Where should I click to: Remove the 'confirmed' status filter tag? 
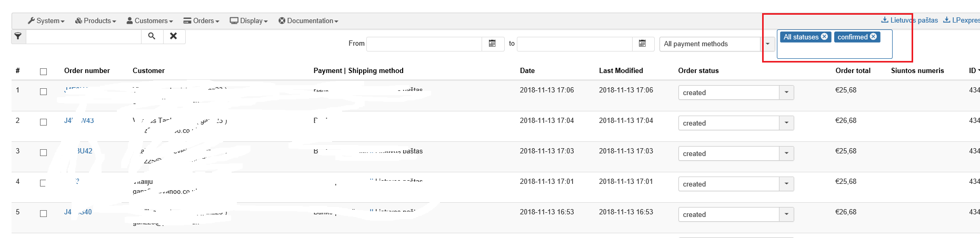coord(874,37)
